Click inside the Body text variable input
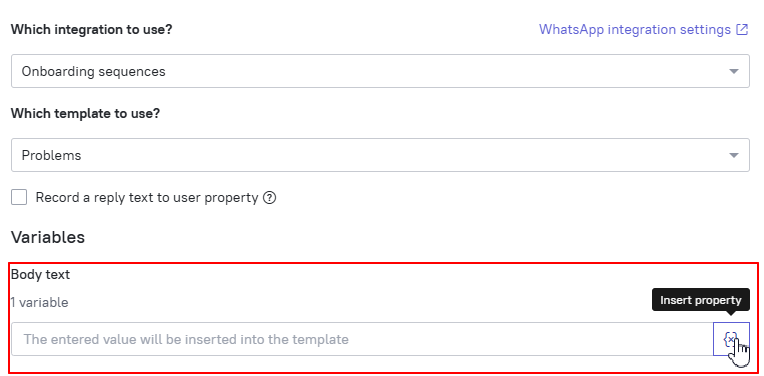This screenshot has height=376, width=764. 362,339
